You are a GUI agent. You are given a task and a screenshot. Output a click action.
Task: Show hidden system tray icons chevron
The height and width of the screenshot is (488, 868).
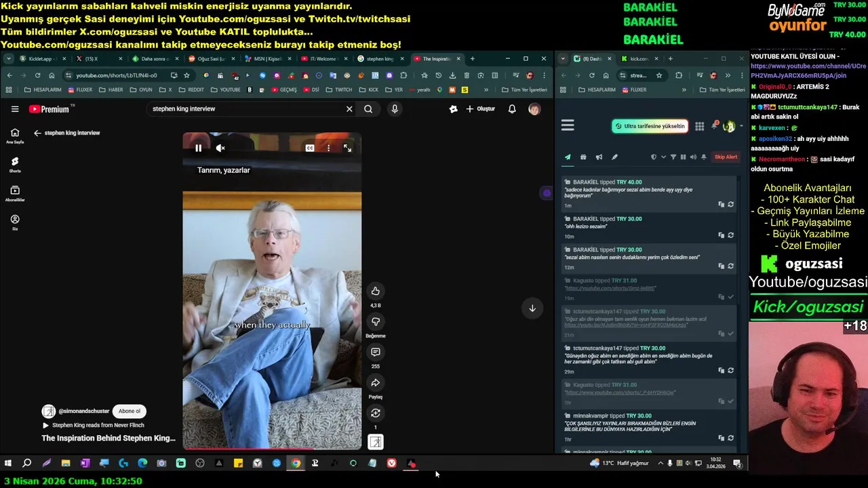point(660,464)
